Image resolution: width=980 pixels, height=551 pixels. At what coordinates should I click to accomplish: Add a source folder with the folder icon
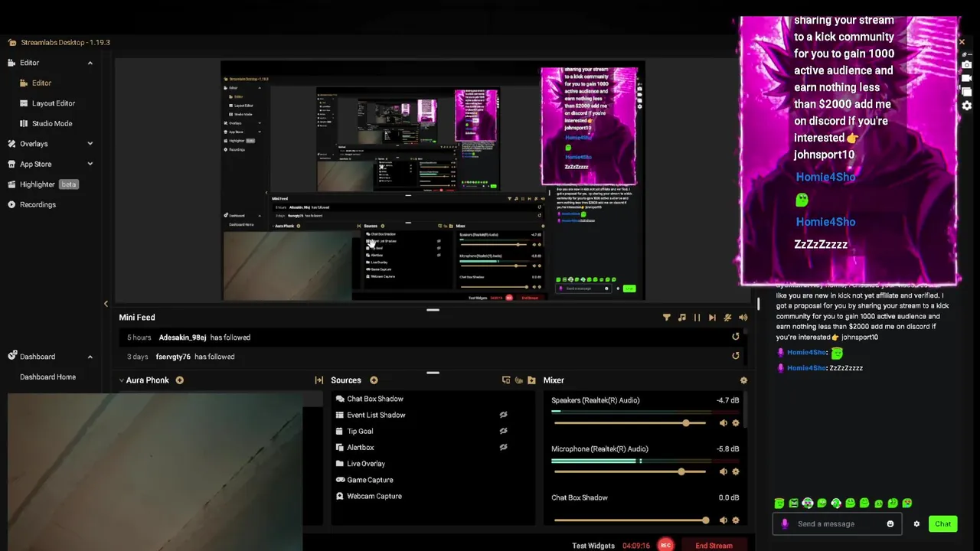click(x=531, y=380)
